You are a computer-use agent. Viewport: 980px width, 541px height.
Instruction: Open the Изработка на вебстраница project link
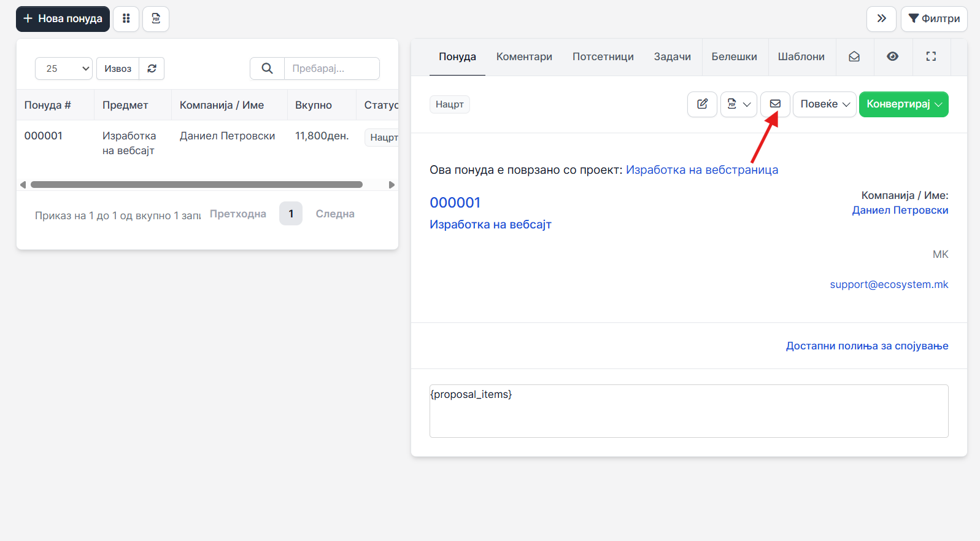tap(701, 170)
